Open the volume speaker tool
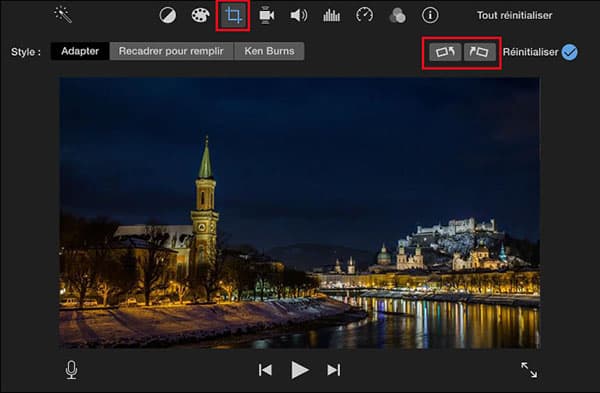 pos(299,15)
